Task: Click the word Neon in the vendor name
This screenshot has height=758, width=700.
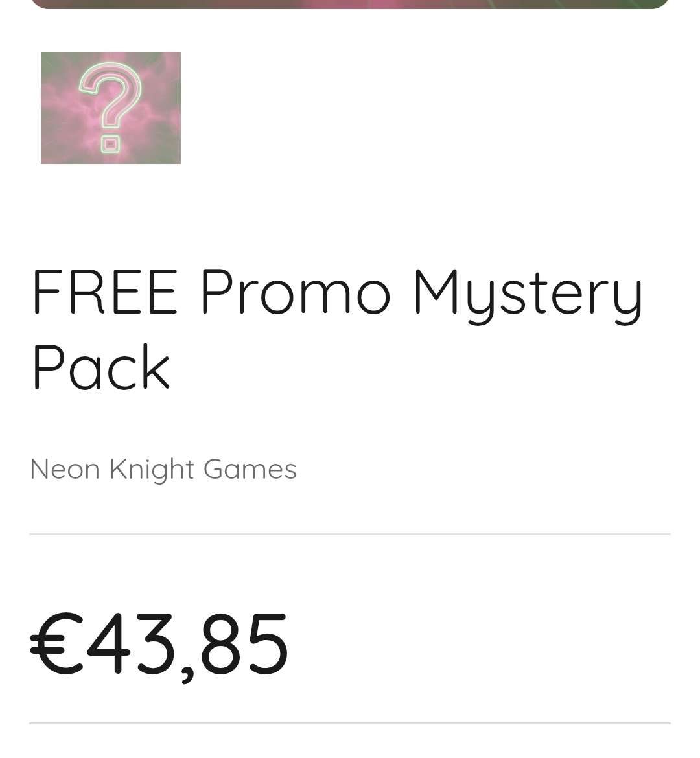Action: (x=65, y=469)
